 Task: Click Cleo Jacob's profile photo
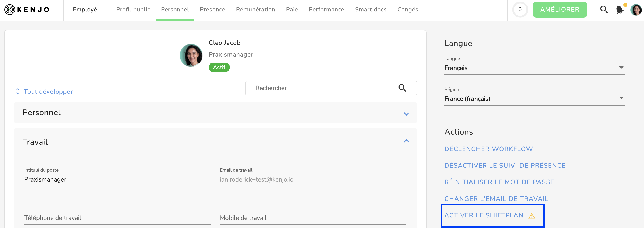point(191,55)
